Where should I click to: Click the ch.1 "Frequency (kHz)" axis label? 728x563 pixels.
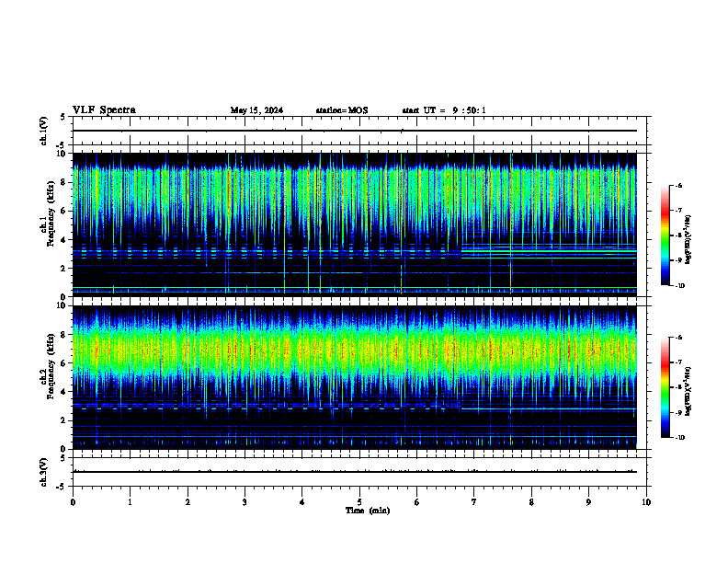(x=51, y=214)
